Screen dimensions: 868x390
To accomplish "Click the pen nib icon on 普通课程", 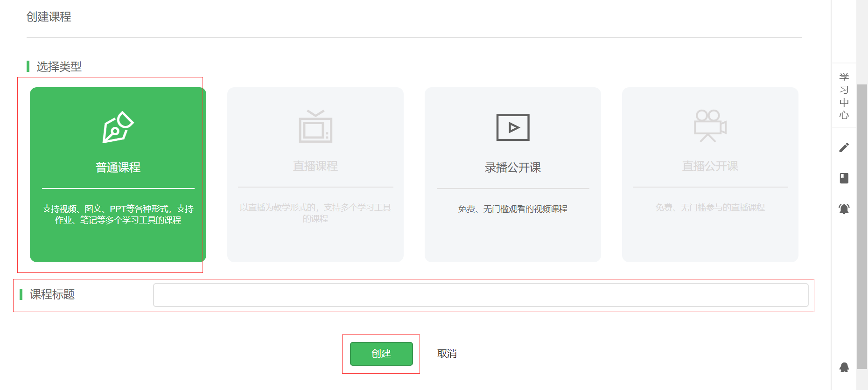I will click(118, 127).
